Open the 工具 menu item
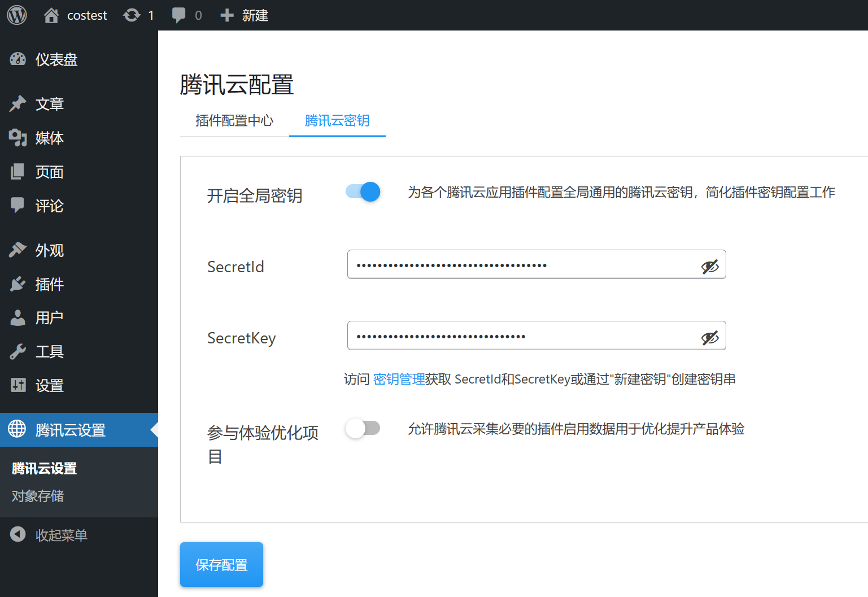This screenshot has width=868, height=597. click(79, 352)
